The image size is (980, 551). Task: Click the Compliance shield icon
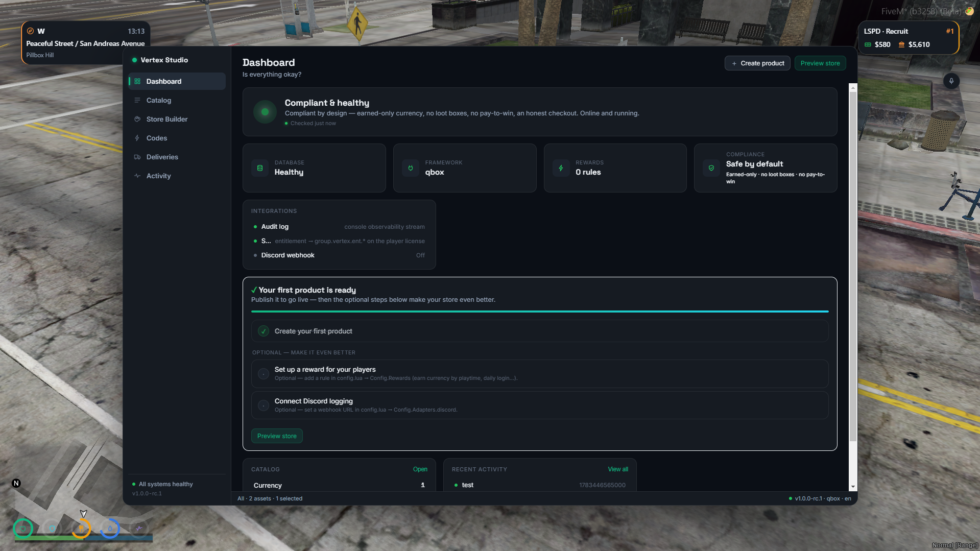pyautogui.click(x=711, y=168)
